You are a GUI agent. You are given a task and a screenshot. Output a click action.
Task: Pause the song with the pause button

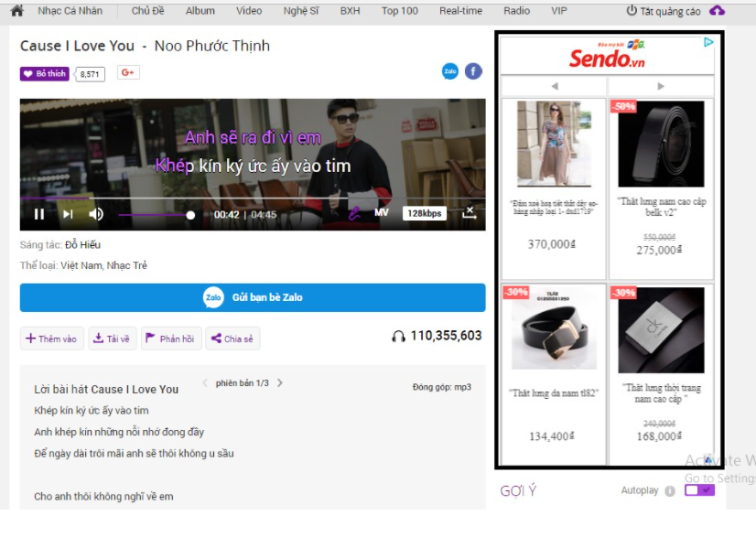tap(39, 214)
